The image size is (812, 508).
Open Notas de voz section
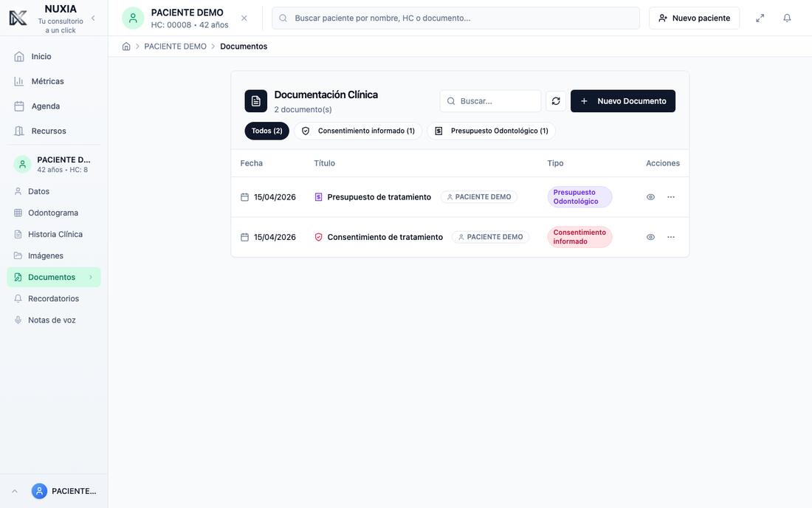point(53,320)
